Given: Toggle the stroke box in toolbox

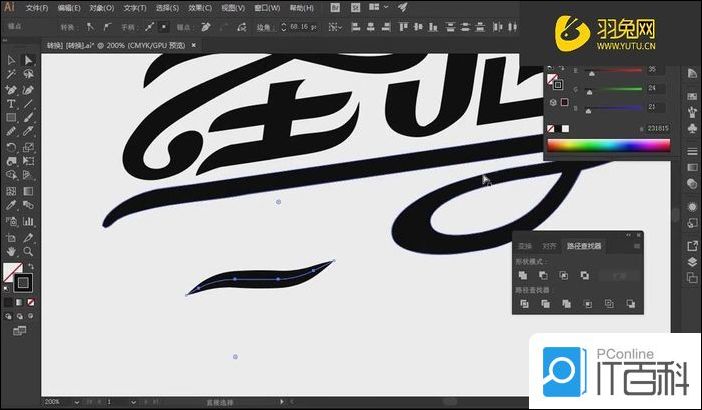Looking at the screenshot, I should pyautogui.click(x=23, y=283).
